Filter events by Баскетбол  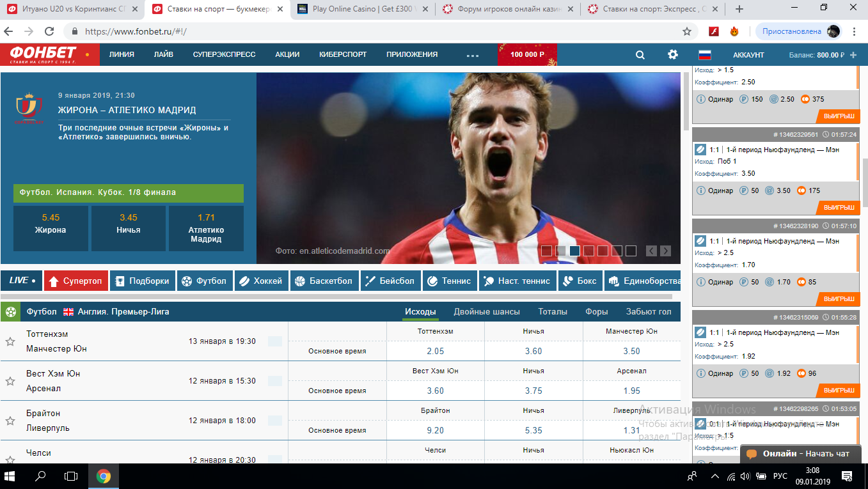click(325, 281)
